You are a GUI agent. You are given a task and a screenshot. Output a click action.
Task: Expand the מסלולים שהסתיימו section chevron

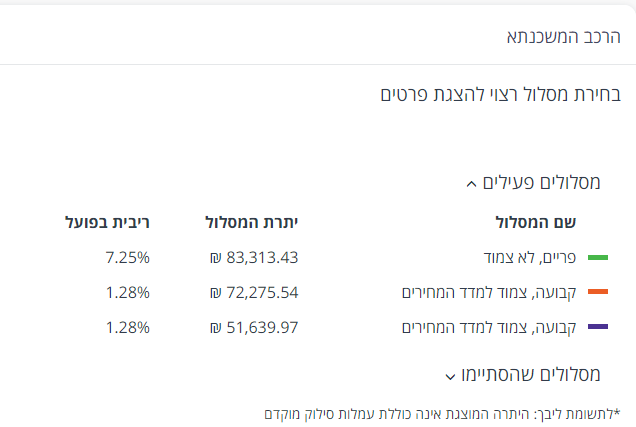450,376
